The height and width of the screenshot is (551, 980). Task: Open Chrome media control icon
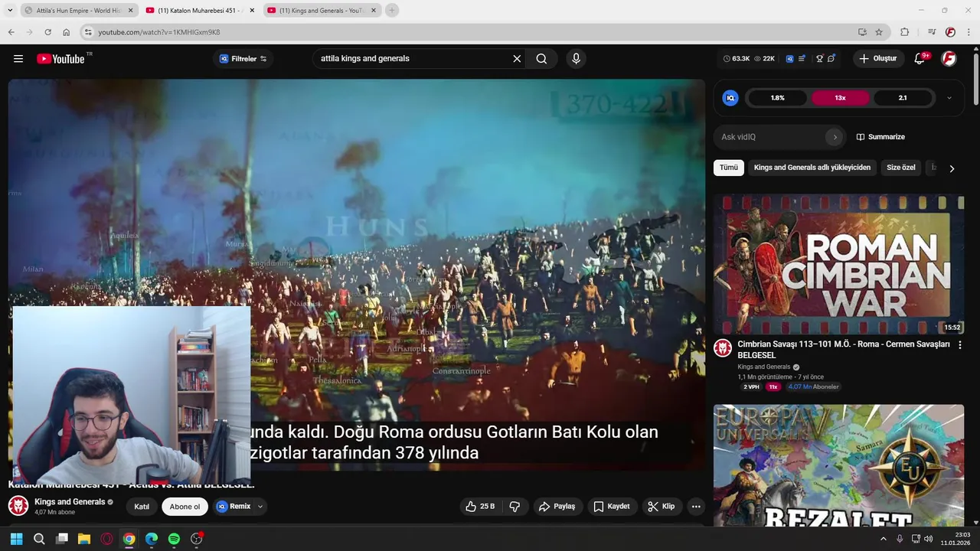[x=932, y=32]
